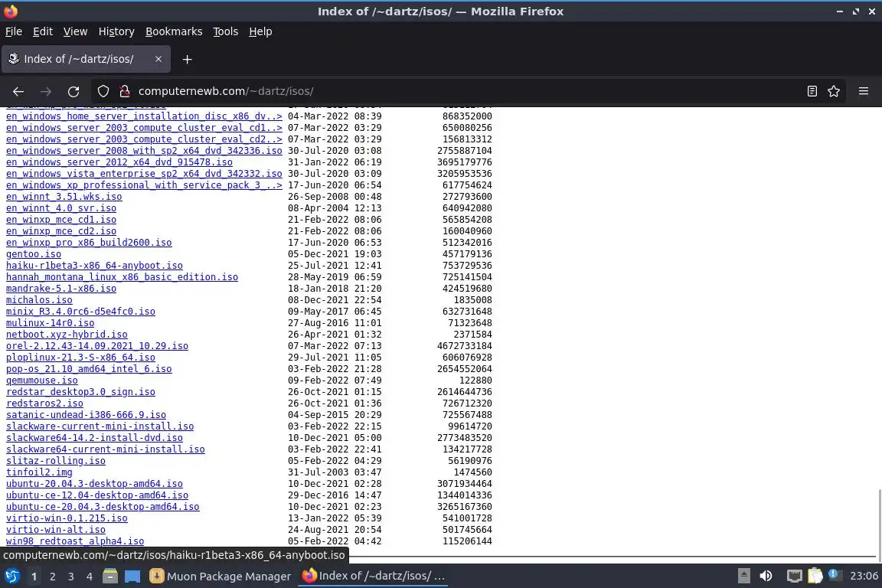The height and width of the screenshot is (588, 882).
Task: Download en_winnt_4.0_svr.iso
Action: [x=61, y=208]
